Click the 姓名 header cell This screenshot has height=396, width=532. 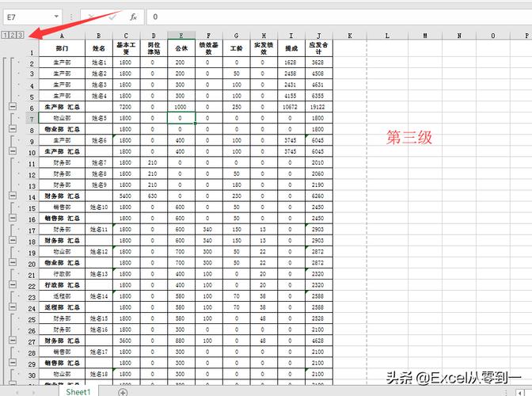pos(99,48)
